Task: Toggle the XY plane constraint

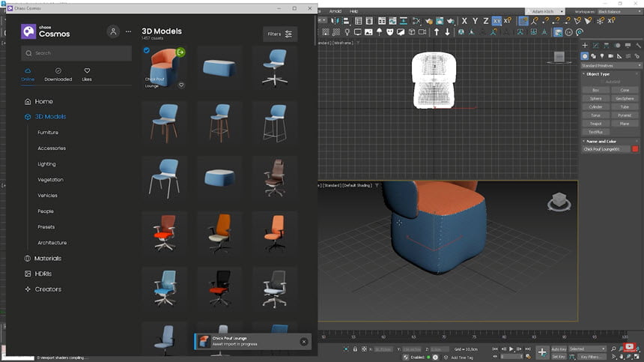Action: click(496, 21)
